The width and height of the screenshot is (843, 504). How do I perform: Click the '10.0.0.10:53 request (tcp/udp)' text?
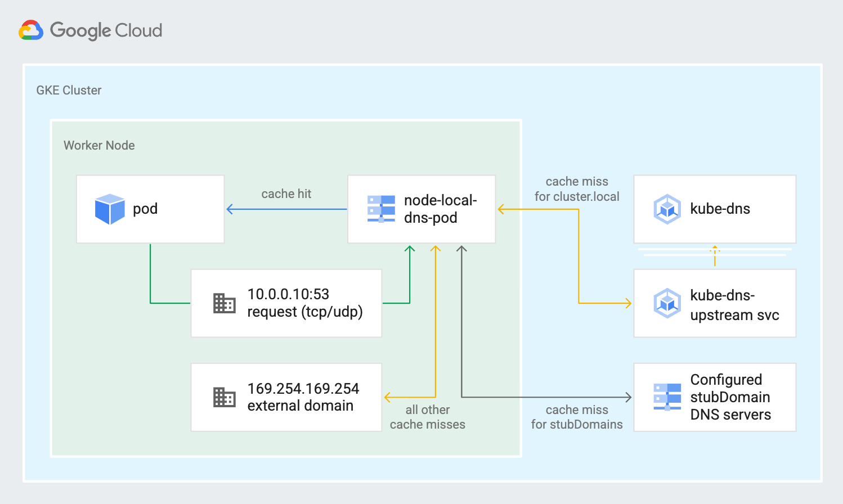[x=305, y=303]
